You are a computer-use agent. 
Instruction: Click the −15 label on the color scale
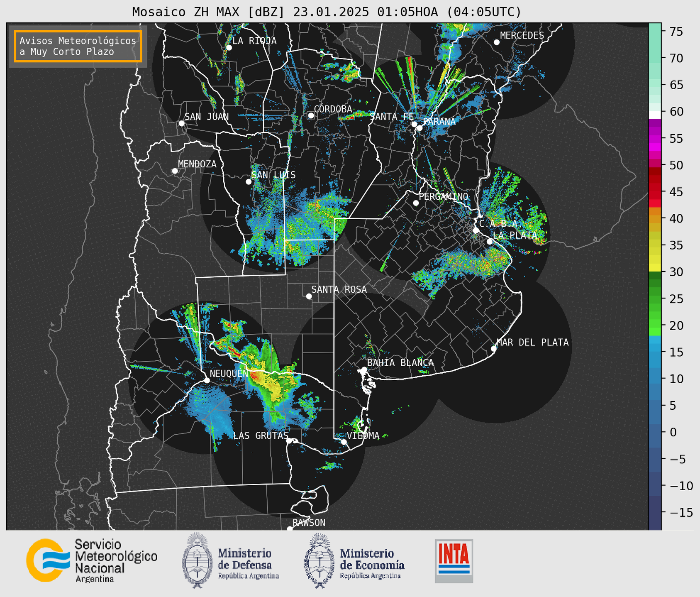(x=680, y=513)
